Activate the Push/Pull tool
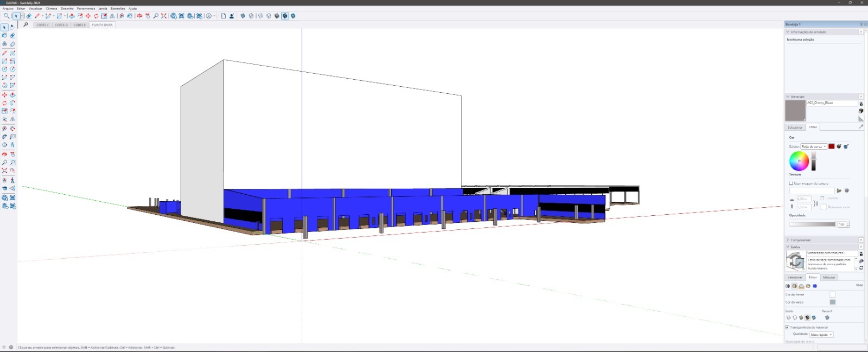Screen dimensions: 868x352 coord(72,16)
